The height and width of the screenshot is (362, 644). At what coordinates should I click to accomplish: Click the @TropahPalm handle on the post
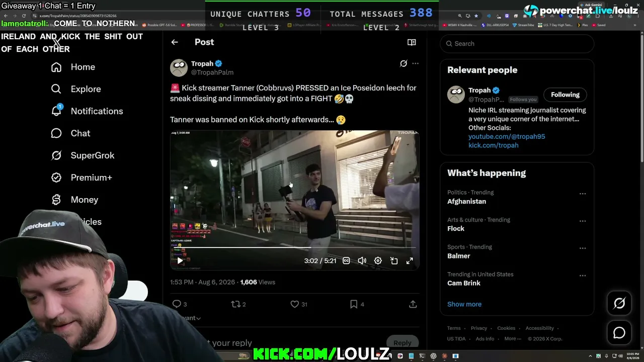[212, 72]
